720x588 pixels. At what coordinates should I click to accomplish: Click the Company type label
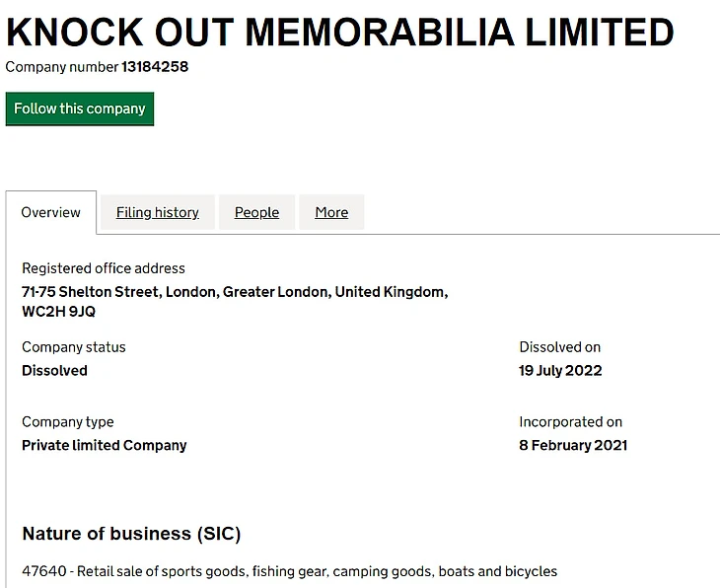tap(68, 422)
